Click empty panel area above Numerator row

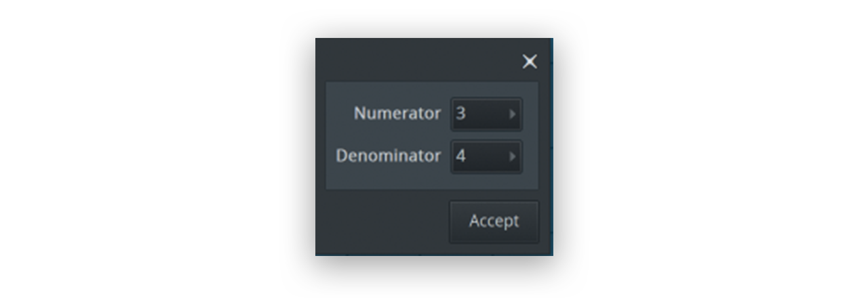(432, 90)
